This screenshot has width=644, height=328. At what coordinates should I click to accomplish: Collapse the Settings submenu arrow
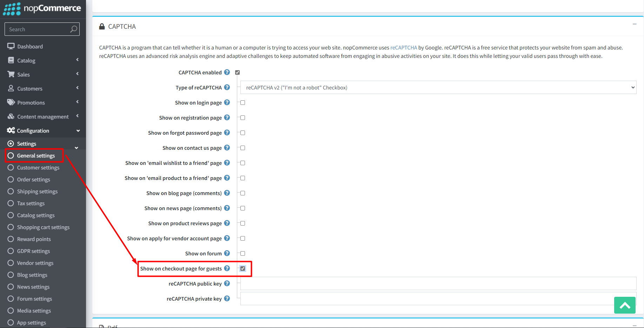click(77, 148)
